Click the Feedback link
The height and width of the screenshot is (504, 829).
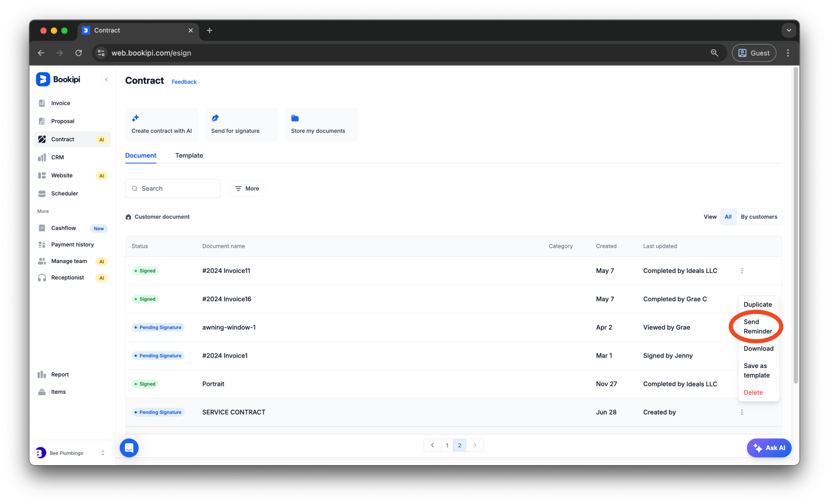coord(184,82)
